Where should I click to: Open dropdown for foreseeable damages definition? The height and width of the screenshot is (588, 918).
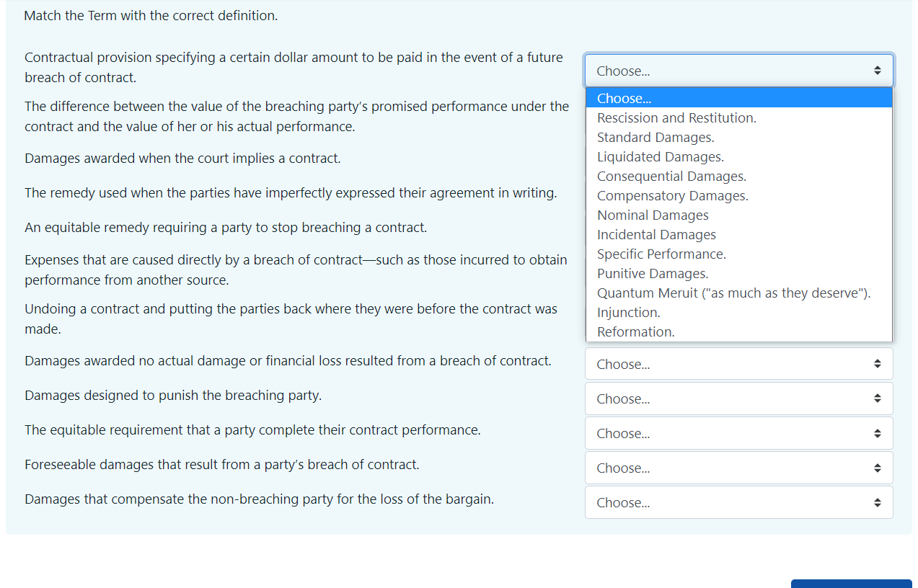pyautogui.click(x=738, y=468)
